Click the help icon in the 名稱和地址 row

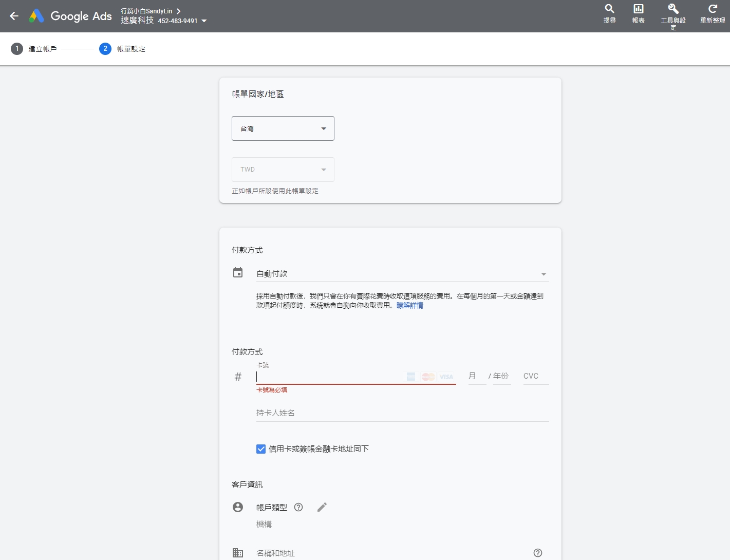click(x=538, y=553)
